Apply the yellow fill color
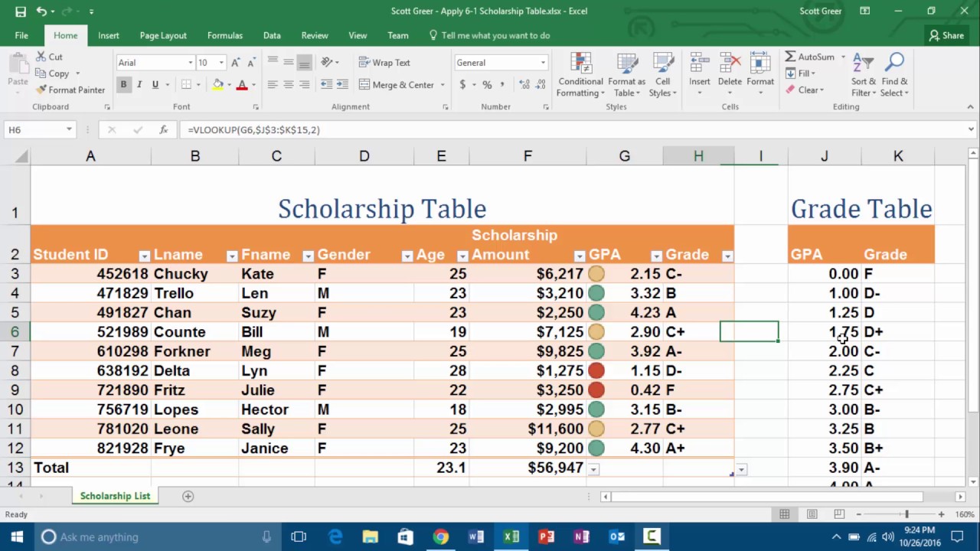This screenshot has height=551, width=980. 217,85
